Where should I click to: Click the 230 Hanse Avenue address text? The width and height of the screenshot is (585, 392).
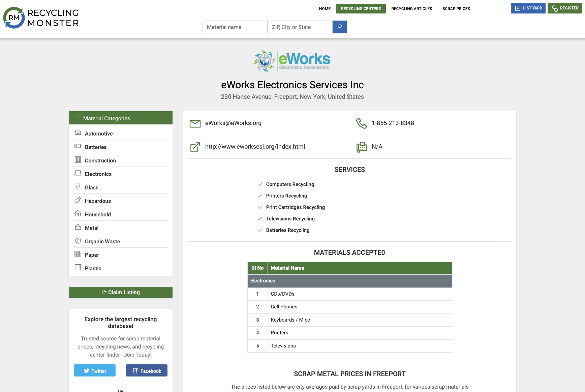point(292,97)
